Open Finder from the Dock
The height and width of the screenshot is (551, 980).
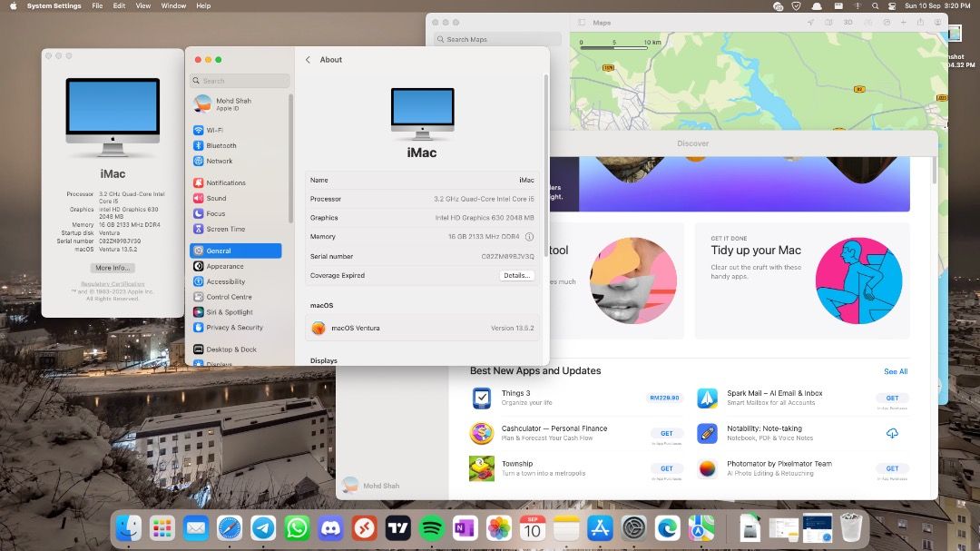[129, 528]
